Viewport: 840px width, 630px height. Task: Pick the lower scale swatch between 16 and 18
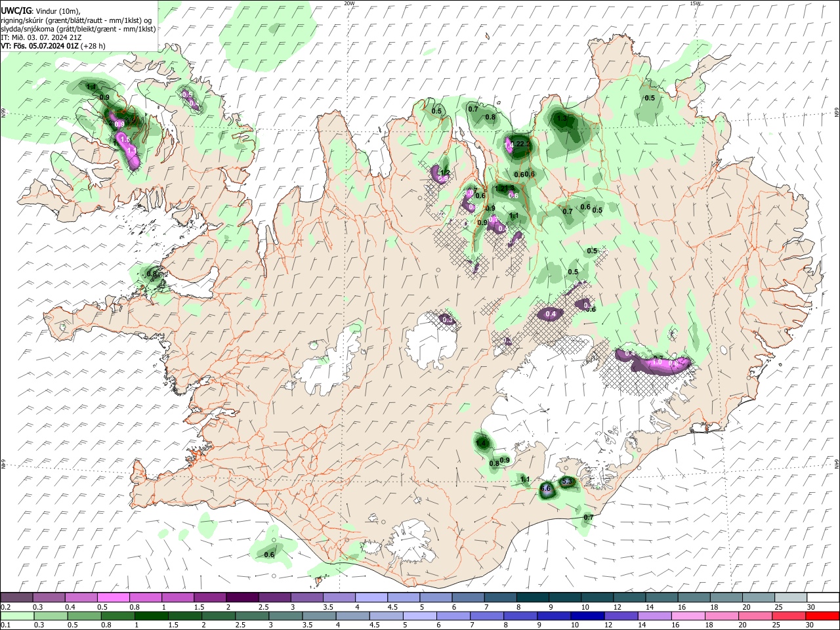tap(688, 616)
